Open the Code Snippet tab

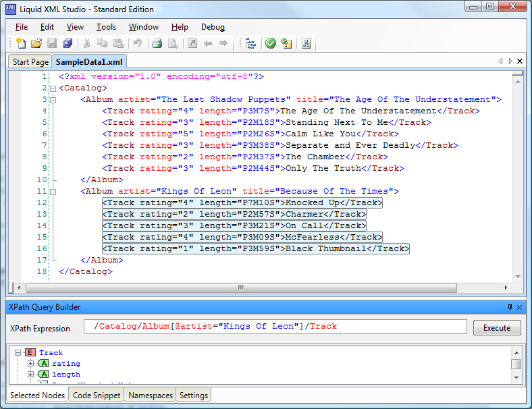[97, 396]
